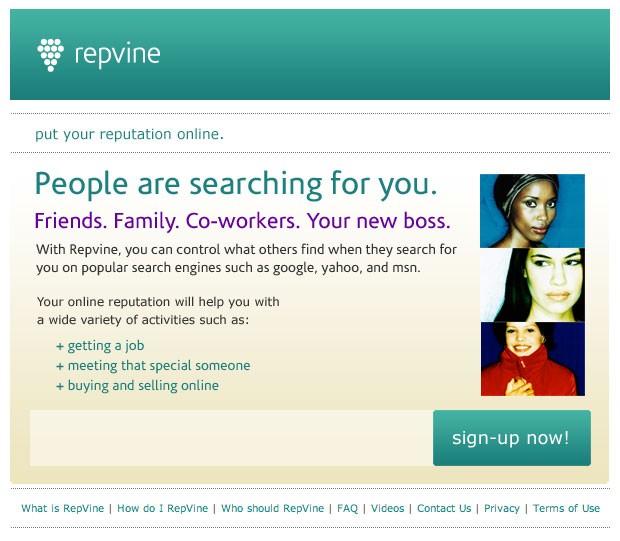Screen dimensions: 620x541
Task: Click the '+ getting a job' item
Action: point(100,346)
